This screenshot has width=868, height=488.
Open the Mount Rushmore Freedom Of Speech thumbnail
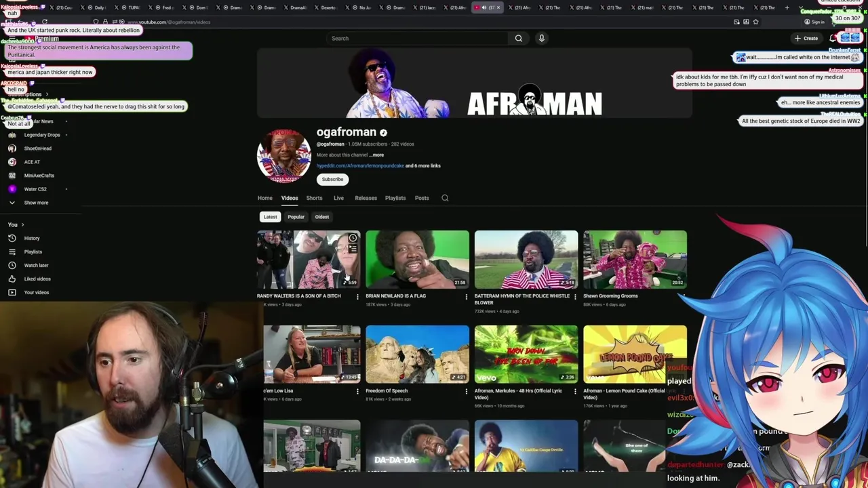pyautogui.click(x=417, y=354)
